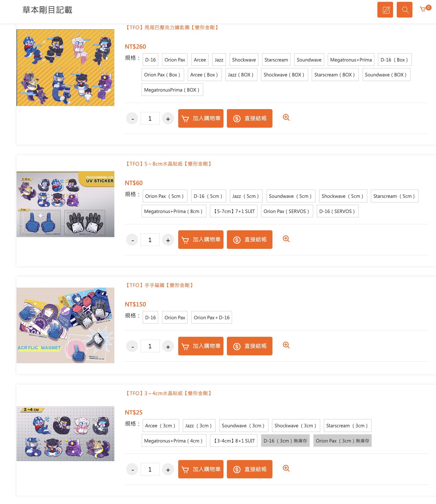Check out the magnet product directly

tap(249, 346)
